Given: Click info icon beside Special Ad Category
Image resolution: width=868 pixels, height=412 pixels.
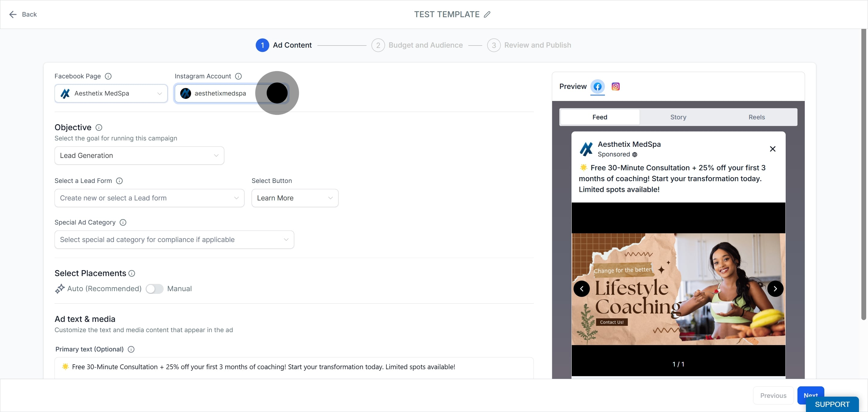Looking at the screenshot, I should click(x=123, y=223).
